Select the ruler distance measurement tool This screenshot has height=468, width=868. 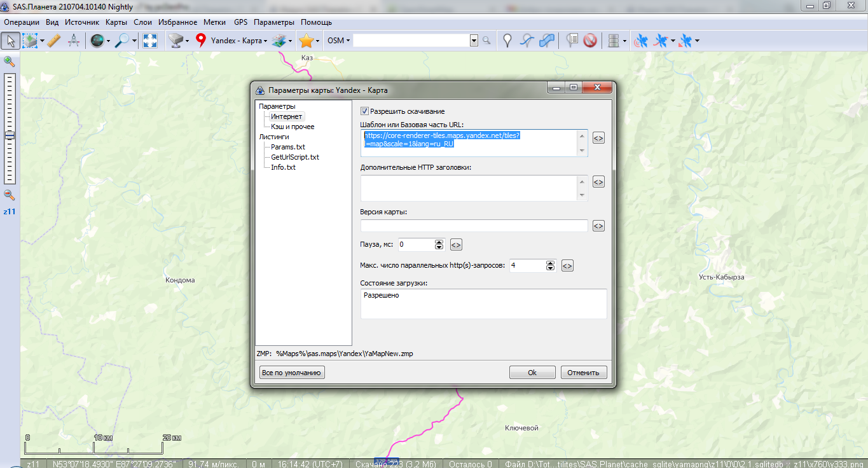54,41
